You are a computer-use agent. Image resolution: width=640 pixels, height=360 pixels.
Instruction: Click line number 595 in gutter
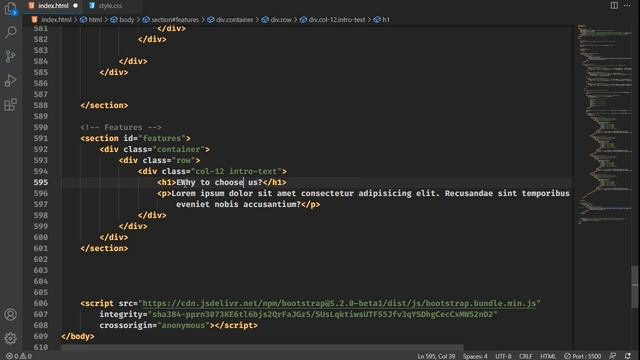pos(41,182)
